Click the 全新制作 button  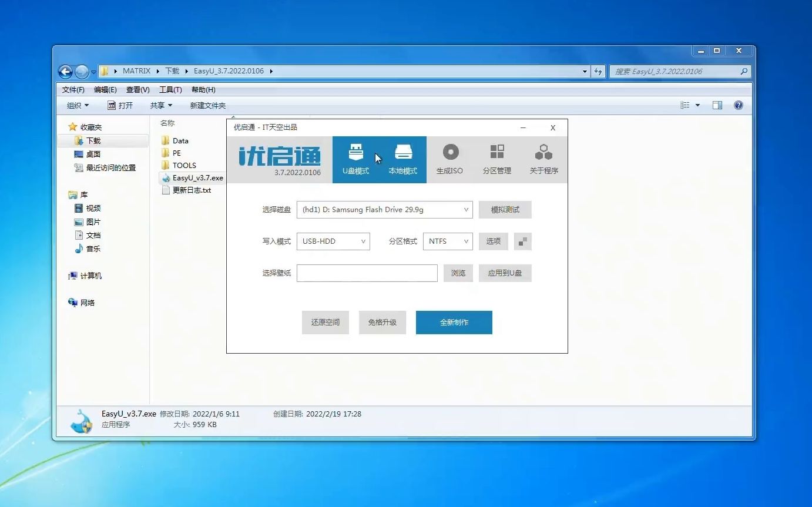point(454,323)
